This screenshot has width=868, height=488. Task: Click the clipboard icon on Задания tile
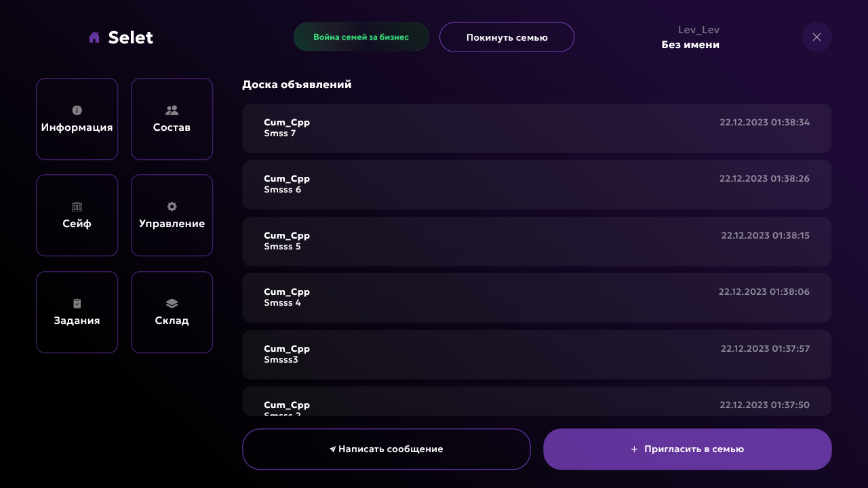(77, 304)
